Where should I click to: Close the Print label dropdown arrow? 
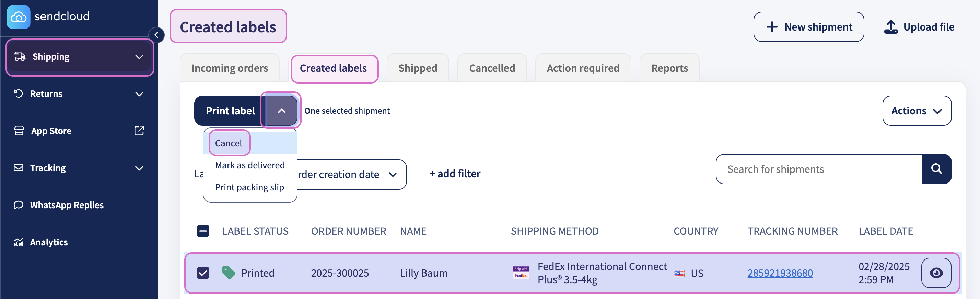coord(281,111)
